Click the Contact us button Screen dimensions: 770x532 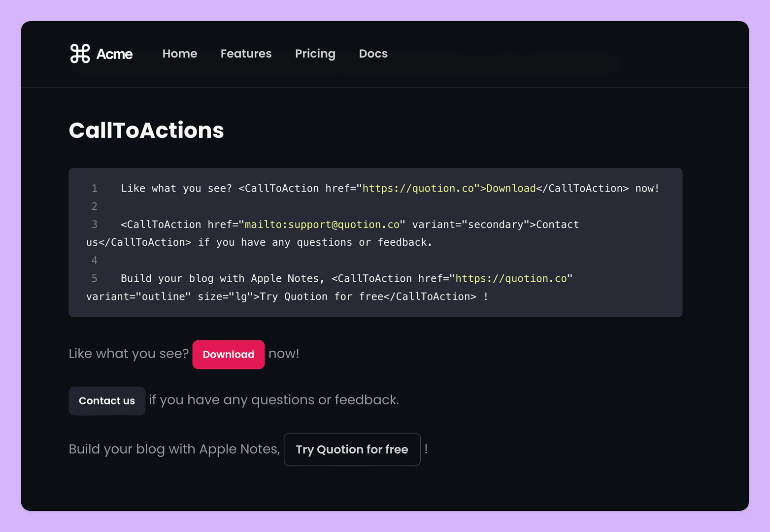click(x=107, y=400)
